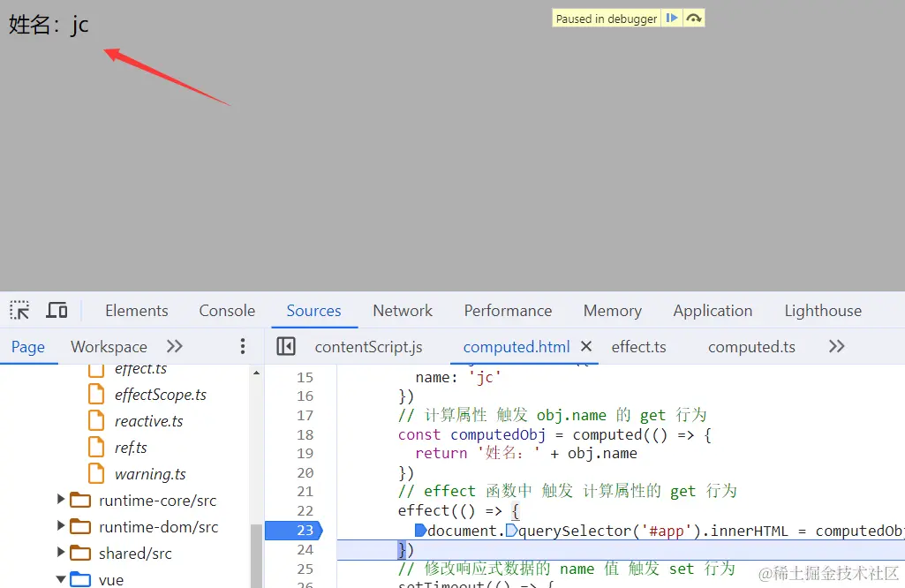The height and width of the screenshot is (588, 905).
Task: Click the effectScope.ts file icon
Action: tap(96, 395)
